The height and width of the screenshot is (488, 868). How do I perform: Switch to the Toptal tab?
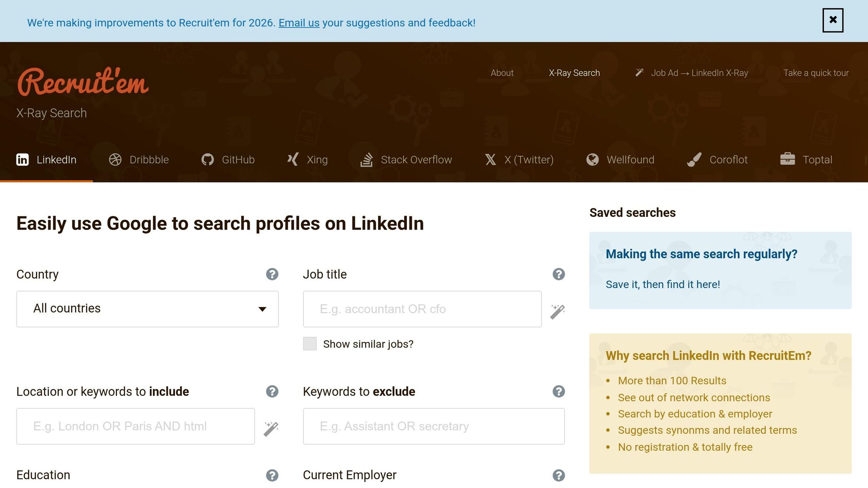(806, 160)
